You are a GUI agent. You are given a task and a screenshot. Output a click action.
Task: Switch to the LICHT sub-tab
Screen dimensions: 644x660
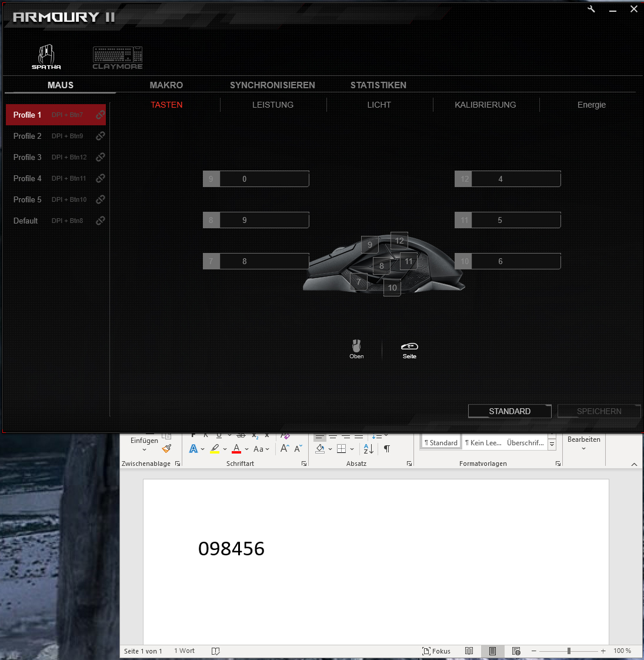click(379, 105)
